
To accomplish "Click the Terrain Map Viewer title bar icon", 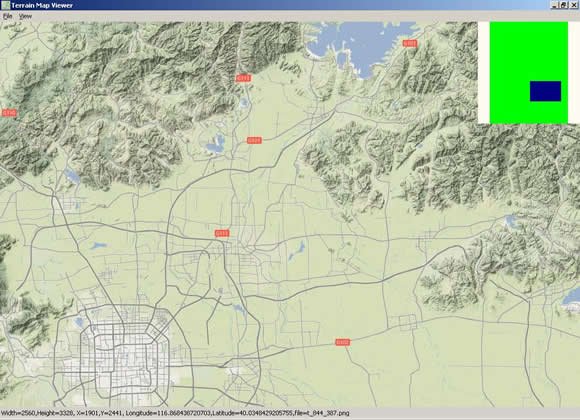I will coord(5,5).
